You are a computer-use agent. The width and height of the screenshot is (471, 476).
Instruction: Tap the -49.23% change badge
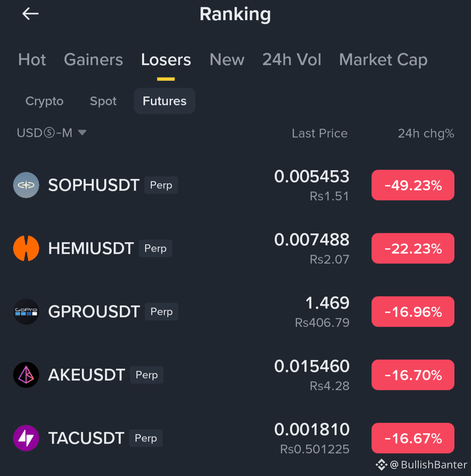point(413,185)
